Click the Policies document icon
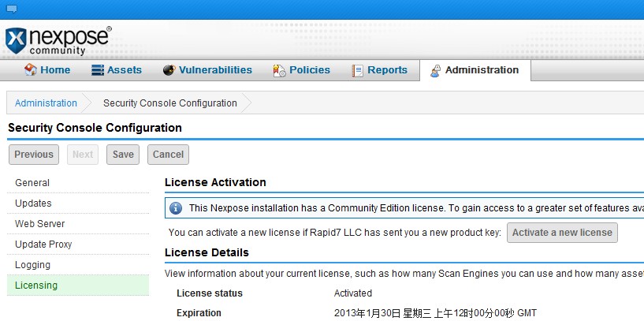Screen dimensions: 644x321 tap(279, 71)
